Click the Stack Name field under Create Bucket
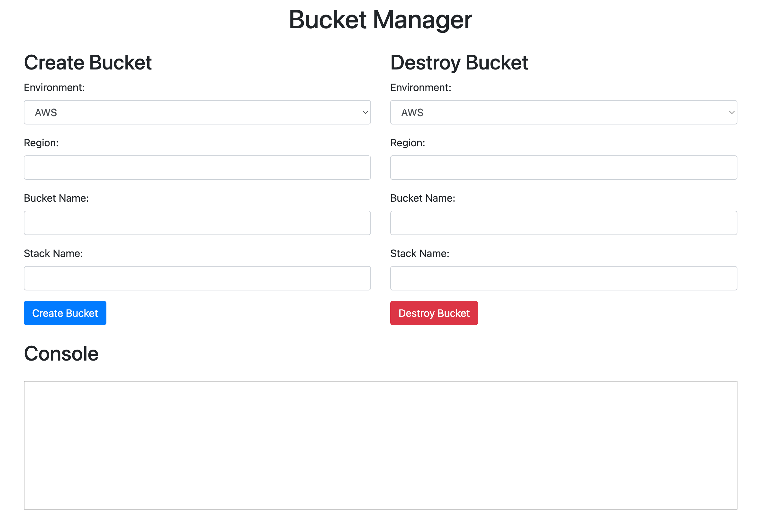 [197, 278]
